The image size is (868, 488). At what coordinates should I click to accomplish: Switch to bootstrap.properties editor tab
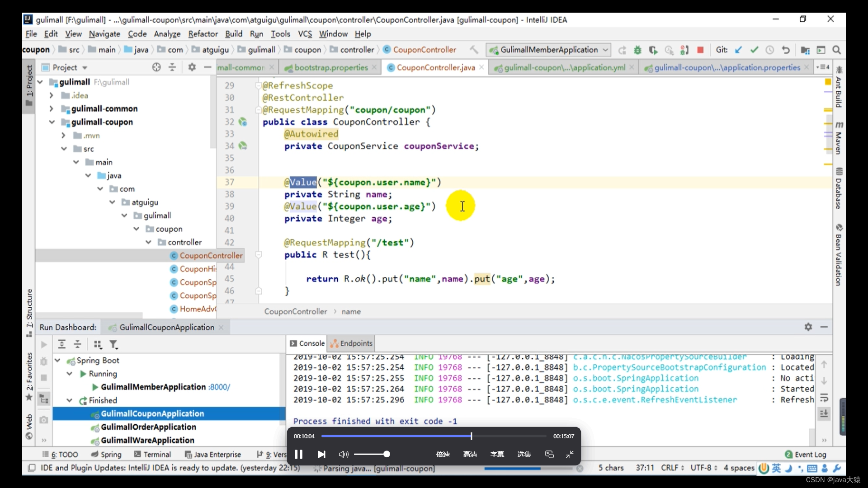330,67
